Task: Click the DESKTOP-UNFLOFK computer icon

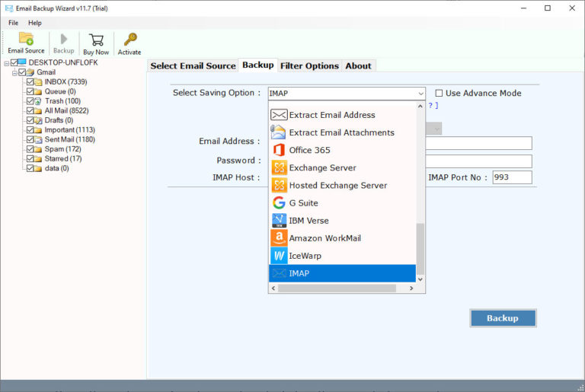Action: 22,62
